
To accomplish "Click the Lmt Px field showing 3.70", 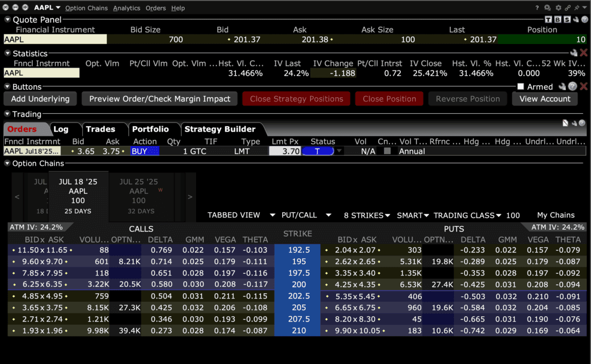I will 285,151.
